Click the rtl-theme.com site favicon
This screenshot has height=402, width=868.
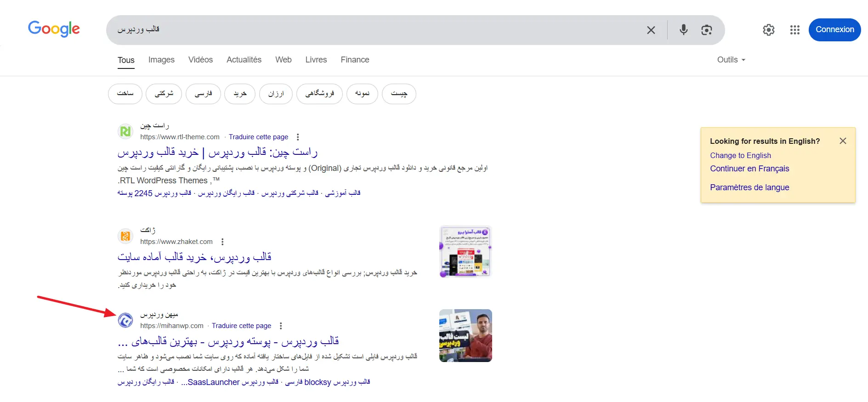pyautogui.click(x=125, y=131)
